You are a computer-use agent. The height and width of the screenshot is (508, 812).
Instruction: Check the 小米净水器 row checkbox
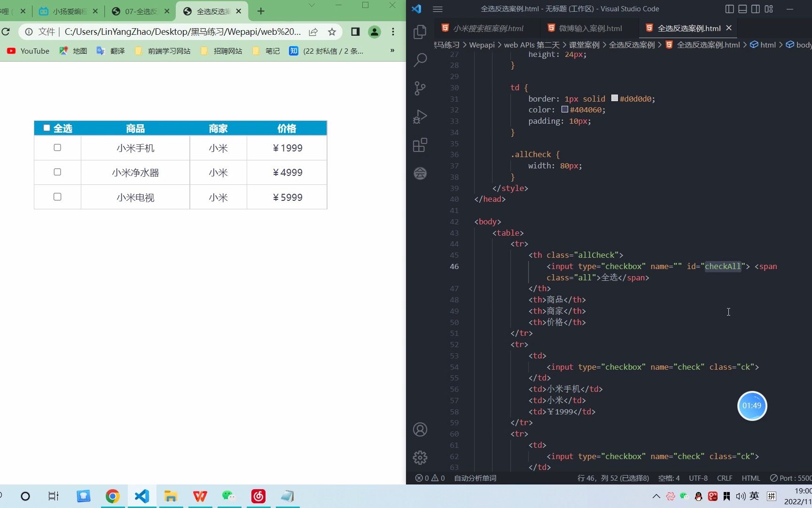pos(57,172)
